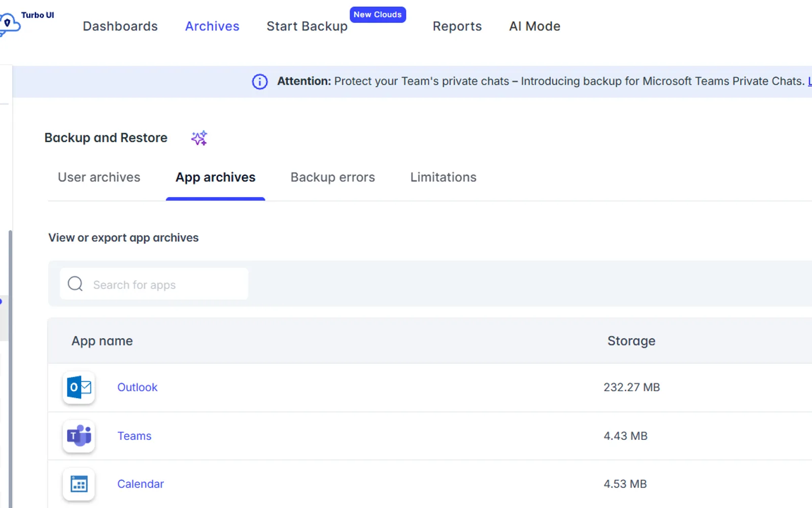812x508 pixels.
Task: Click the Calendar app icon
Action: (x=79, y=484)
